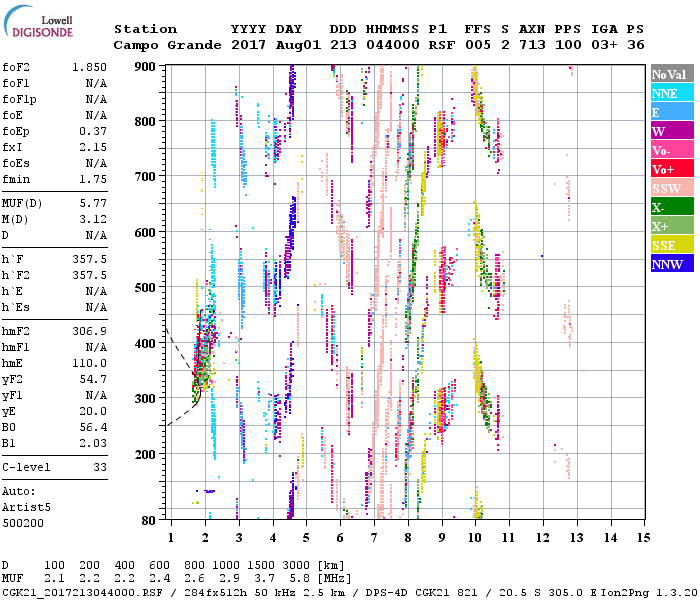Click the B0 value 56.4
Viewport: 700px width, 600px height.
click(93, 428)
